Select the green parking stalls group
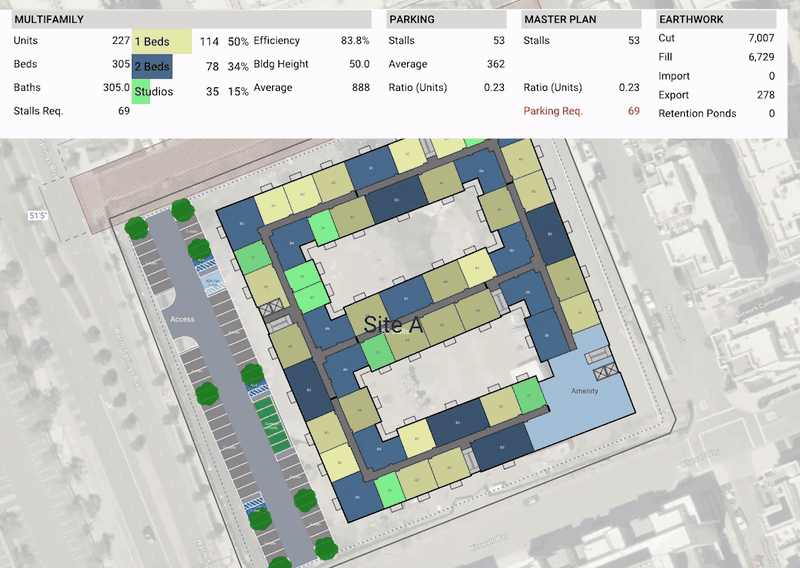This screenshot has width=800, height=568. coord(272,426)
